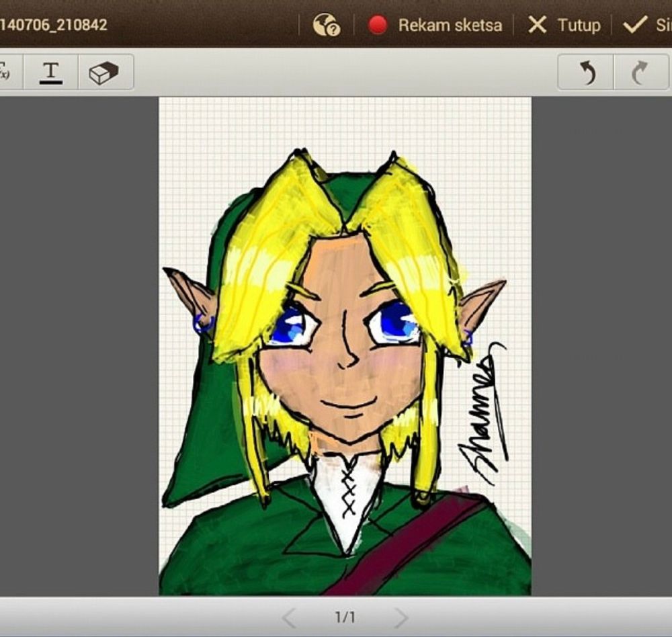Confirm with the checkmark save button
The image size is (672, 637).
pos(647,25)
